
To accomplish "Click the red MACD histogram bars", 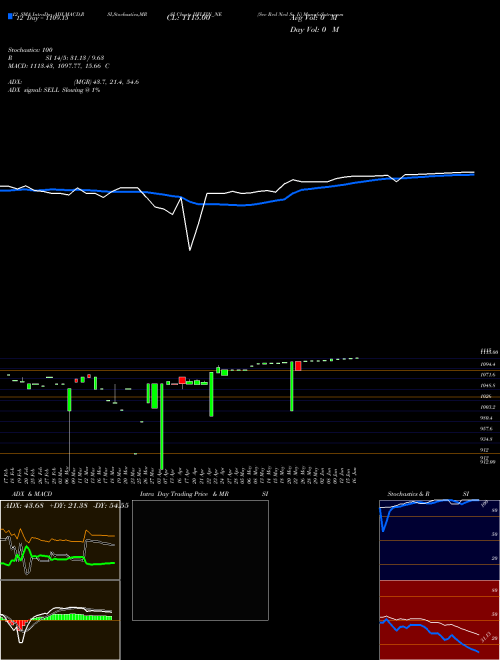I will coord(19,625).
